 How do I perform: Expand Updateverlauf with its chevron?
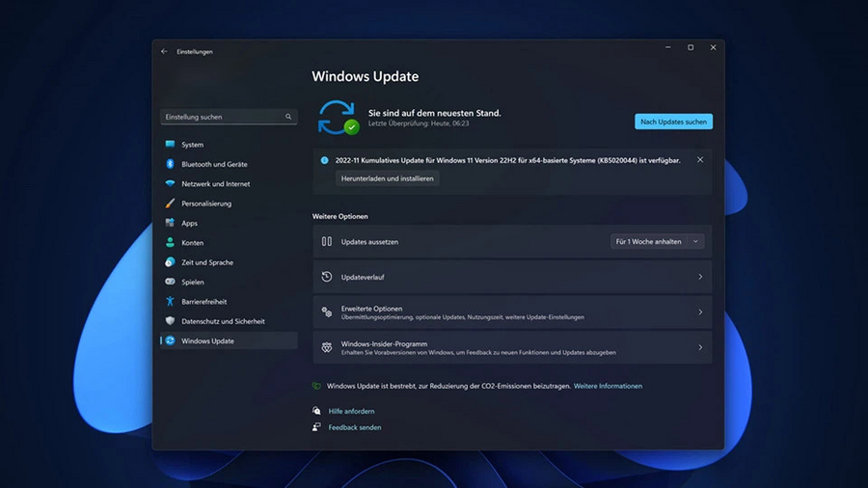pyautogui.click(x=700, y=277)
